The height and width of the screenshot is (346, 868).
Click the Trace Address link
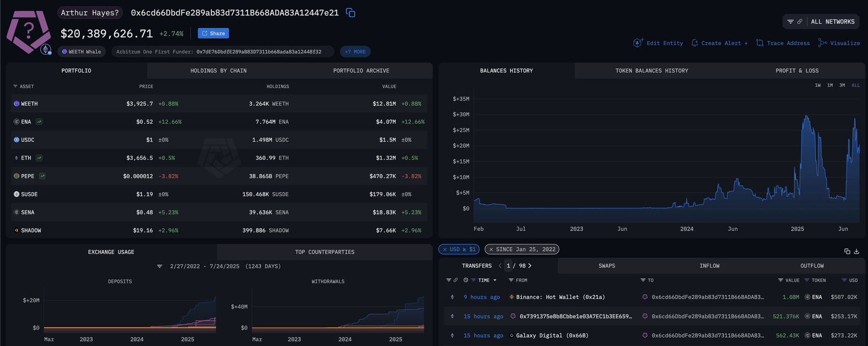click(x=783, y=43)
